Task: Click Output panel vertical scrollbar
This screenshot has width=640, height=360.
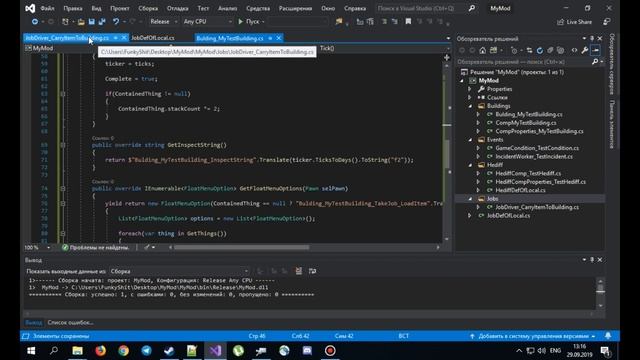Action: [x=600, y=293]
